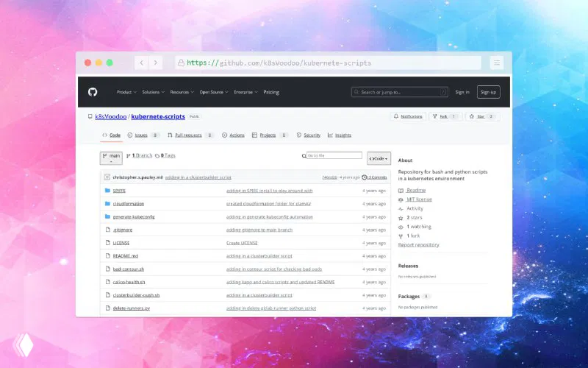Screen dimensions: 588x368
Task: Click the padlock icon in address bar
Action: click(181, 63)
